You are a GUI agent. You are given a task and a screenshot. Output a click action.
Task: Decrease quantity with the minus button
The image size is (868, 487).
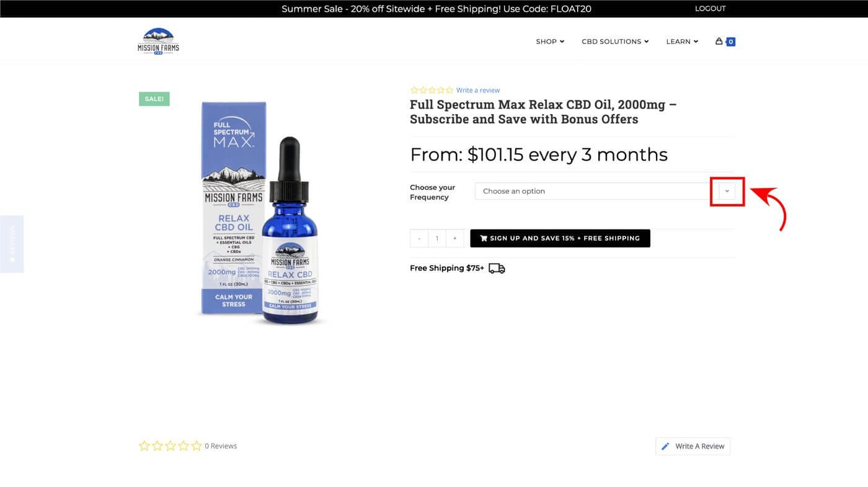click(419, 238)
